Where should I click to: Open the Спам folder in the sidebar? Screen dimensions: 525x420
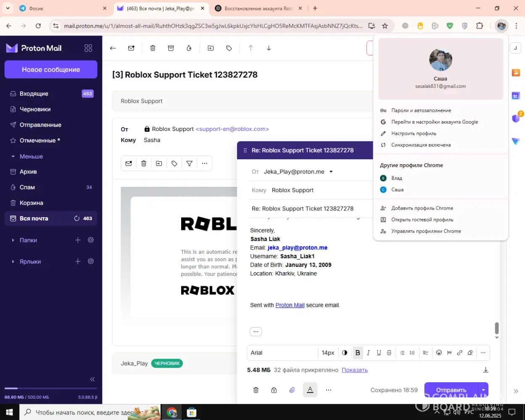(x=27, y=187)
